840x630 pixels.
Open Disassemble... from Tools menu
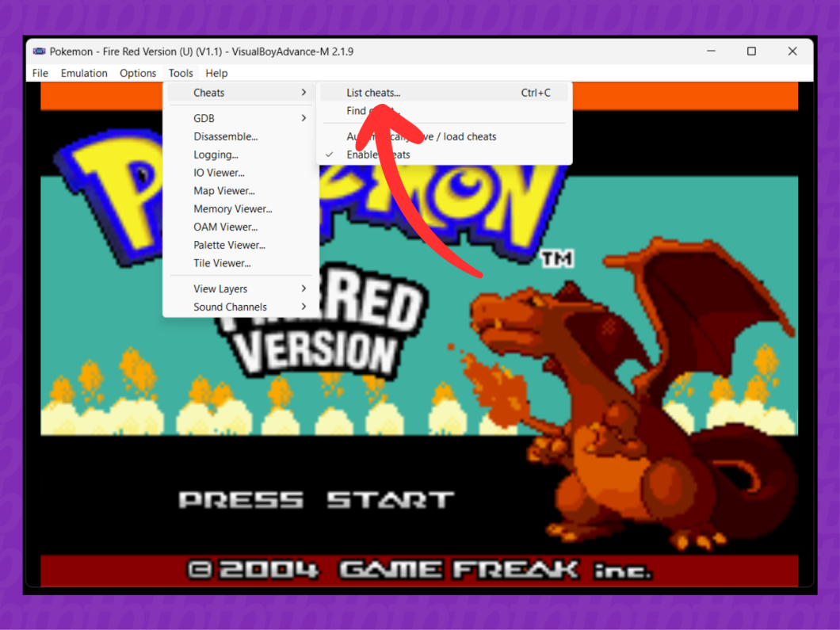241,136
